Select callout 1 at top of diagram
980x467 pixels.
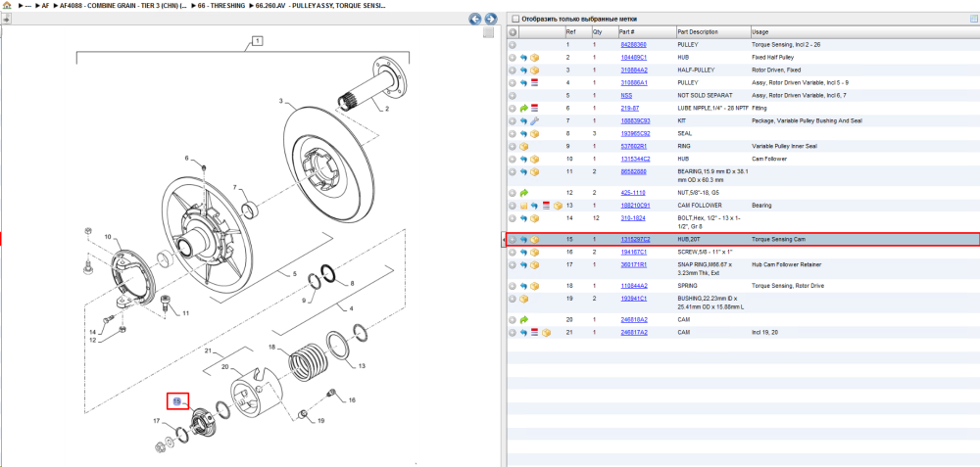(x=257, y=42)
